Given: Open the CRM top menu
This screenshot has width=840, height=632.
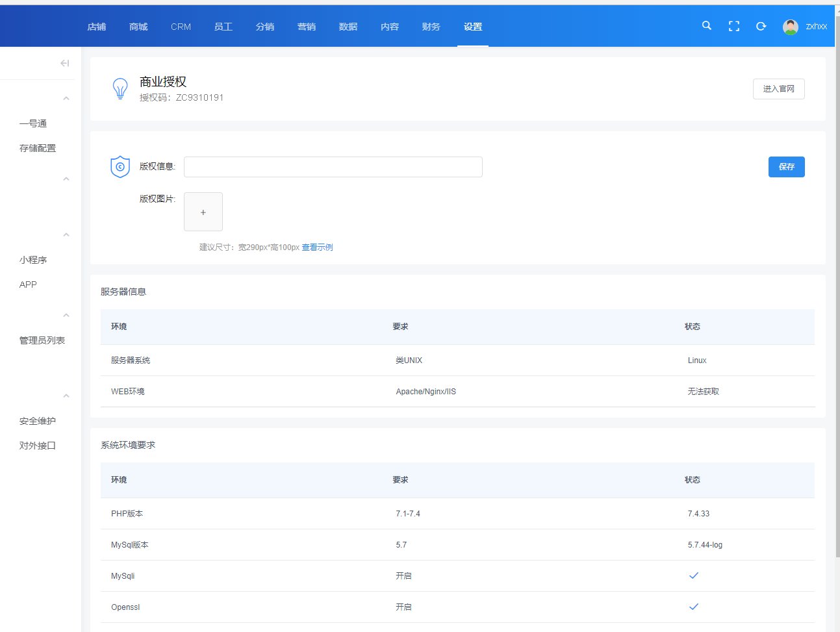Looking at the screenshot, I should [x=181, y=27].
